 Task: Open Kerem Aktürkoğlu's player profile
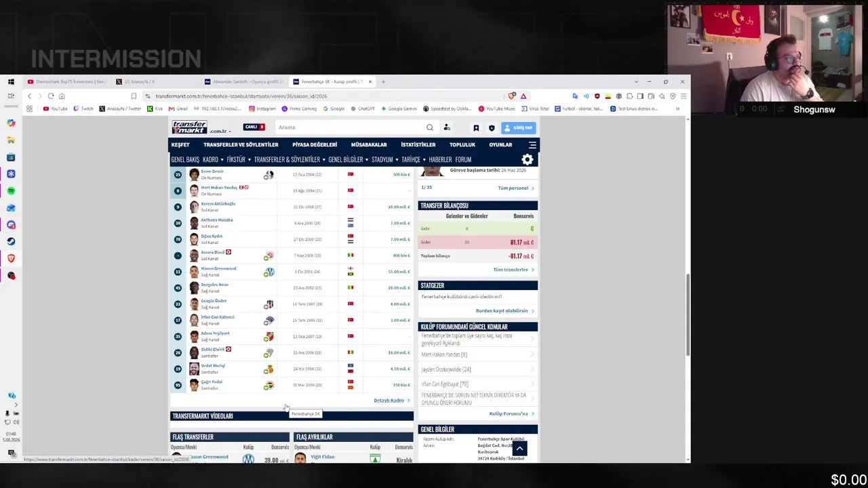click(218, 204)
